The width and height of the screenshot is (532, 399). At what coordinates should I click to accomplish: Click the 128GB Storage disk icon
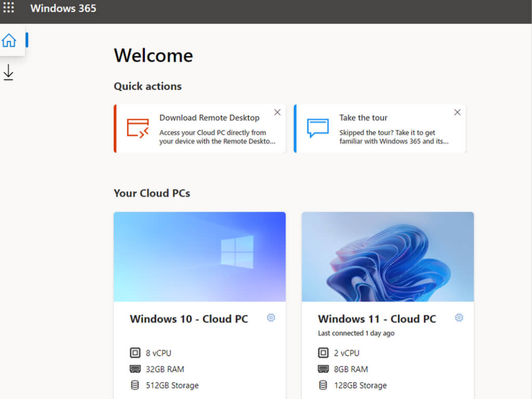323,385
